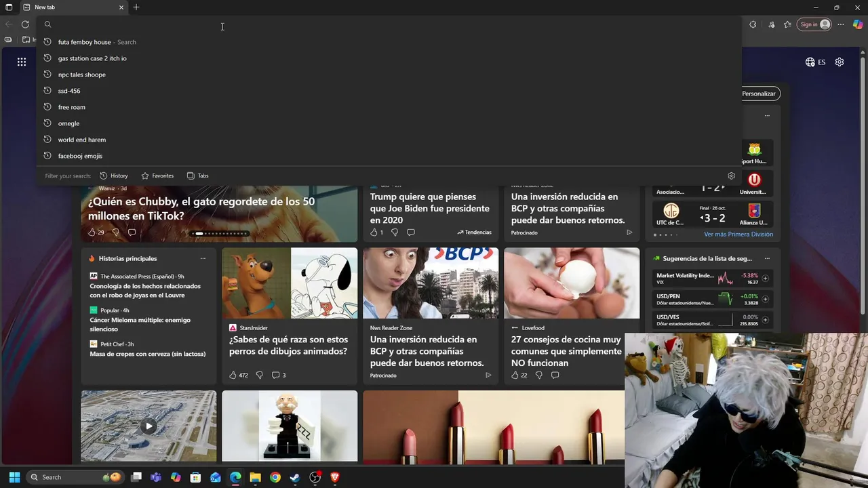This screenshot has width=868, height=488.
Task: Open Ver más Primera División link
Action: click(738, 235)
